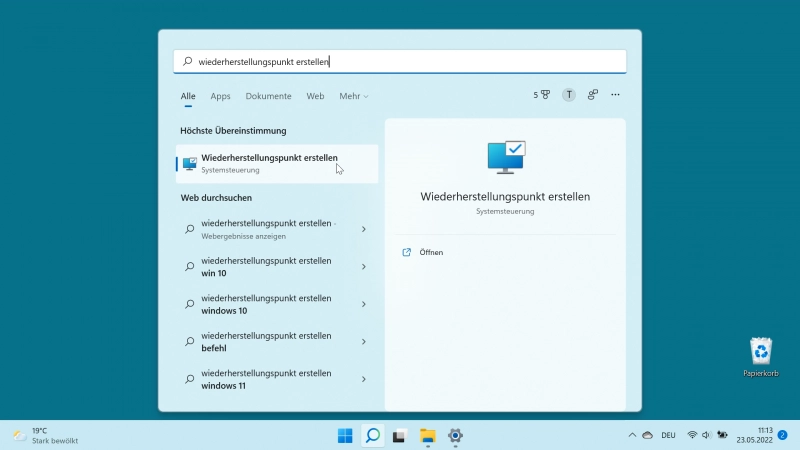Select web suggestion ending in 'windows 11'
The width and height of the screenshot is (800, 450).
click(277, 379)
